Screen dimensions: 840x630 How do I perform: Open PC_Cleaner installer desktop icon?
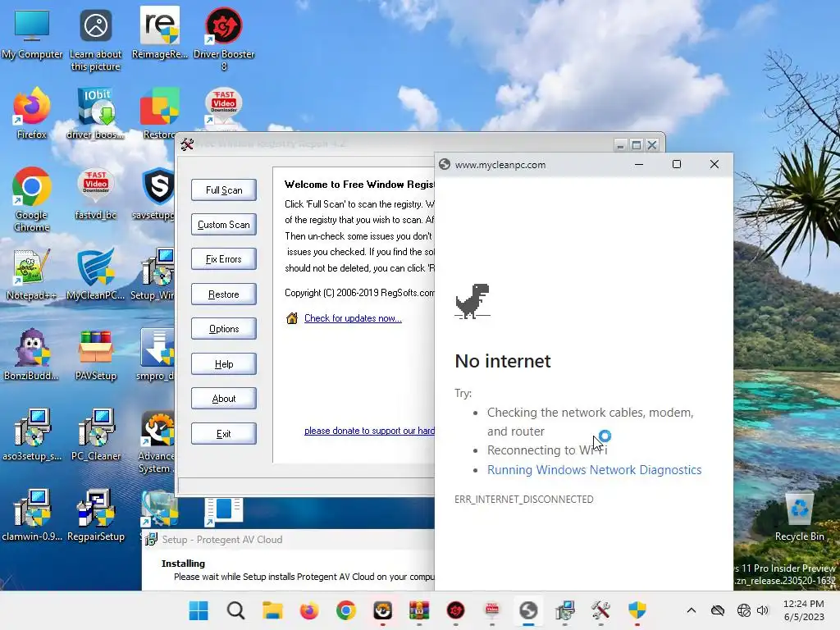(x=95, y=435)
